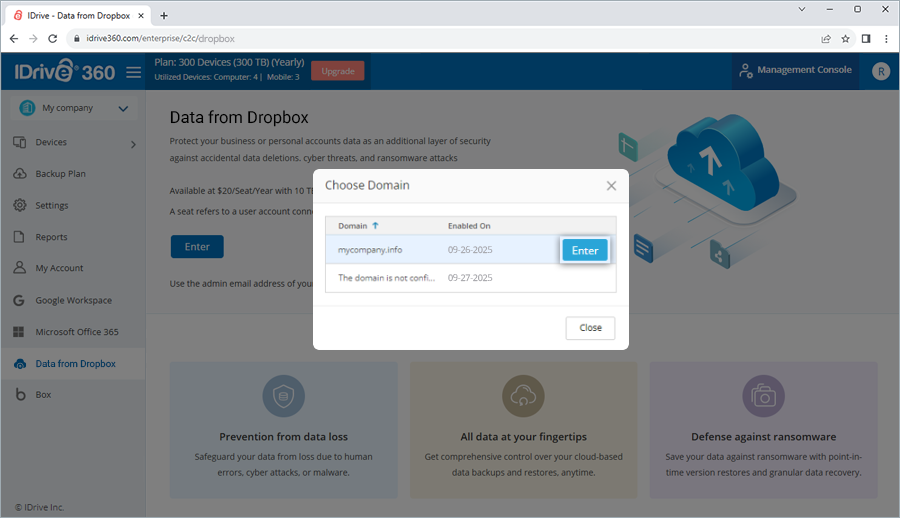Select Data from Dropbox in sidebar
This screenshot has height=518, width=900.
(73, 364)
